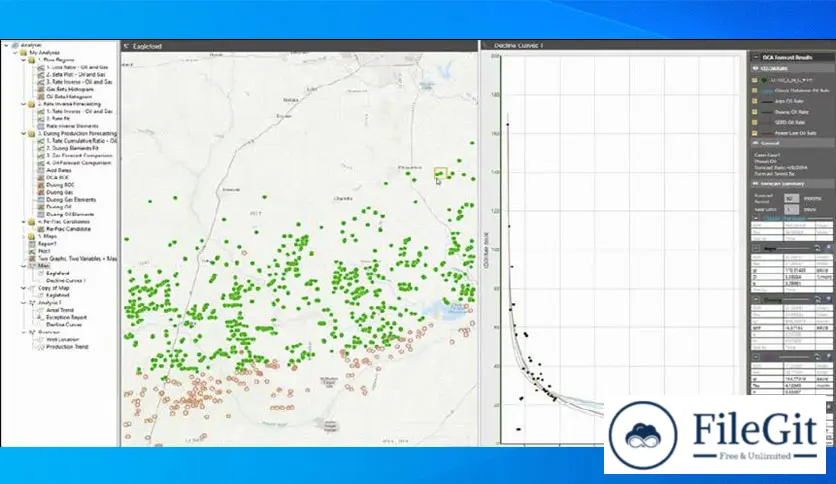
Task: Toggle the Arps Oil Rate legend checkbox
Action: pyautogui.click(x=754, y=101)
